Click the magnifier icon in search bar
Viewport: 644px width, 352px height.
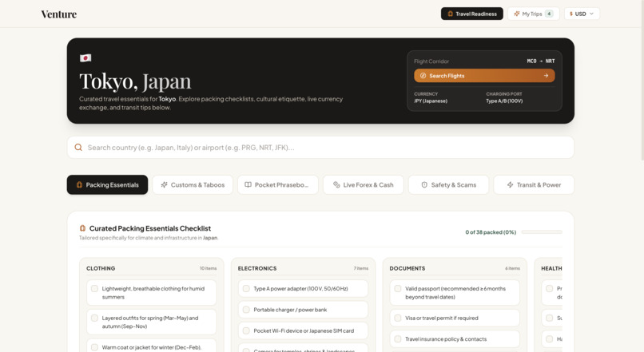pyautogui.click(x=78, y=148)
